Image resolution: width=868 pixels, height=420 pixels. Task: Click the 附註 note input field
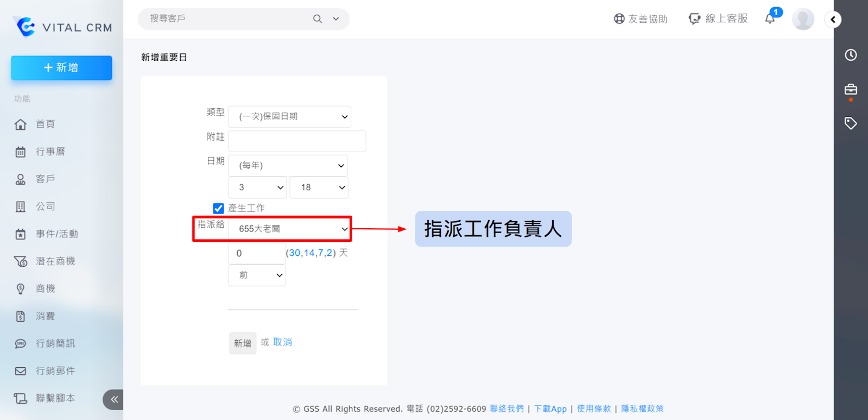297,141
